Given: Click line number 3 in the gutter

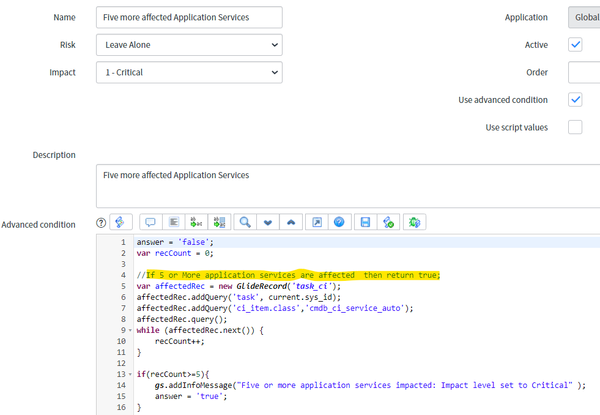Looking at the screenshot, I should pyautogui.click(x=123, y=264).
